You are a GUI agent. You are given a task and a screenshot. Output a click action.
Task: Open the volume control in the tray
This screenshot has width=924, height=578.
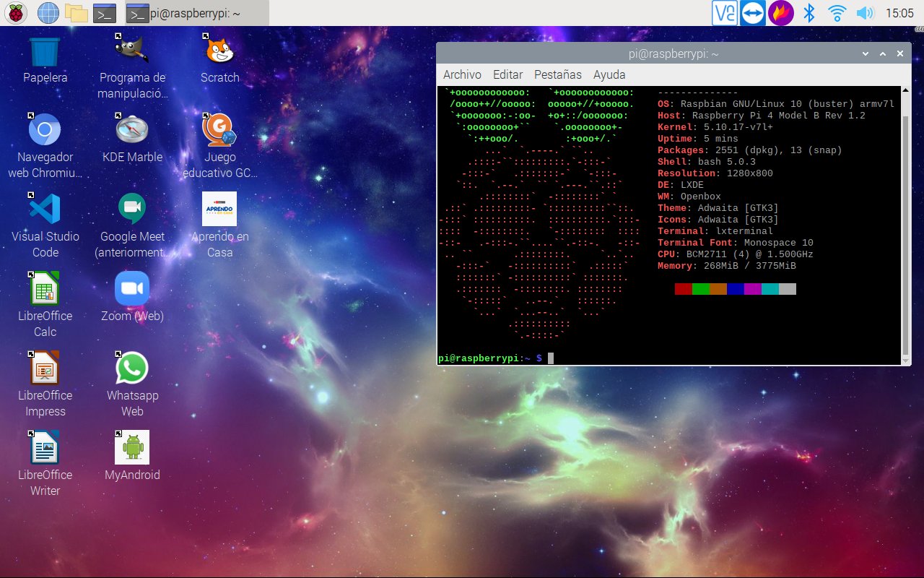[x=864, y=12]
